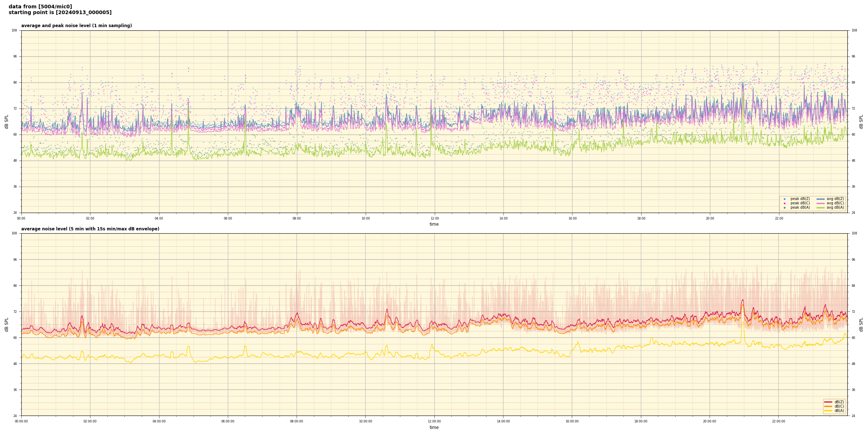The image size is (868, 434).
Task: Click the 06:00 tick label on top chart
Action: pos(228,218)
